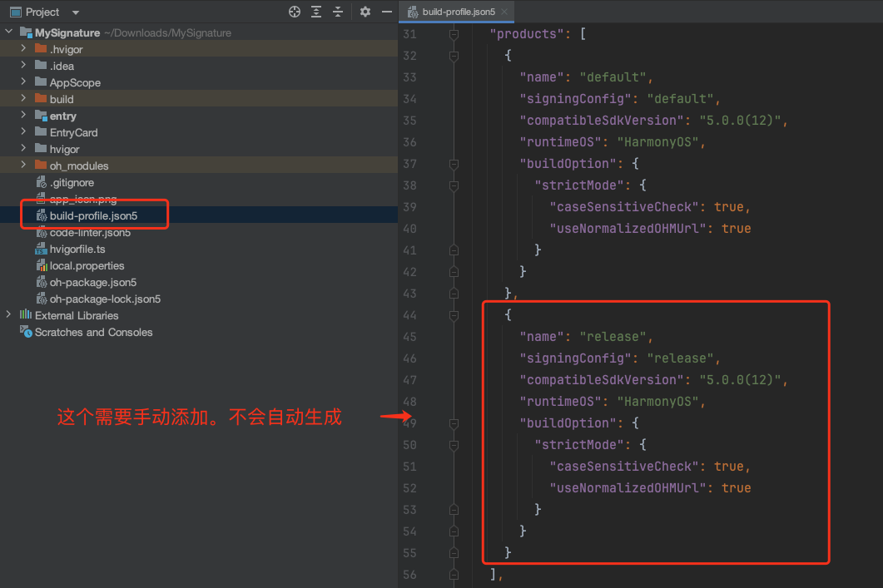Click "HarmonyOS" value on line 36
This screenshot has width=883, height=588.
coord(657,142)
